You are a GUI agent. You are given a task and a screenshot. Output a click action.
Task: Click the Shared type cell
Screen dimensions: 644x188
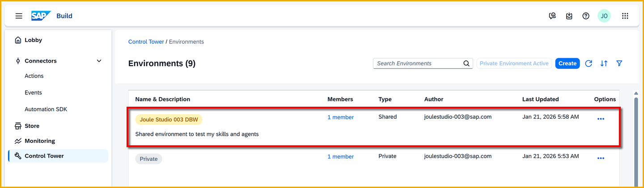pyautogui.click(x=387, y=117)
